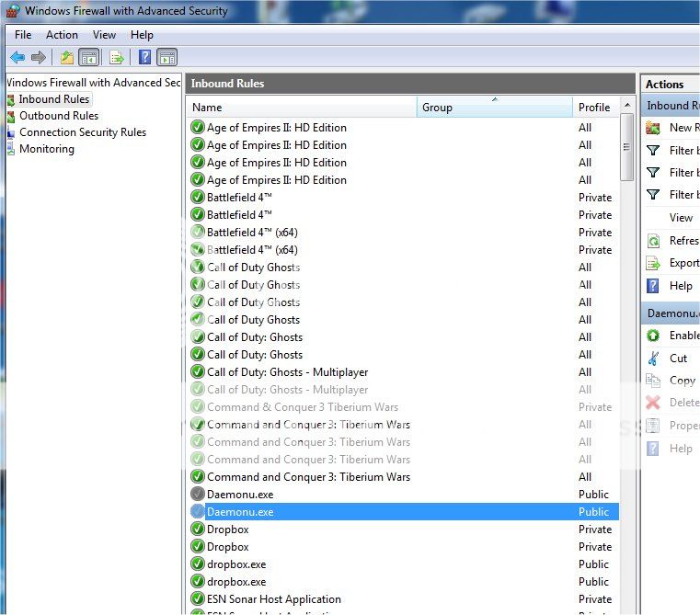Sort by the Name column header
Image resolution: width=700 pixels, height=615 pixels.
pos(302,108)
